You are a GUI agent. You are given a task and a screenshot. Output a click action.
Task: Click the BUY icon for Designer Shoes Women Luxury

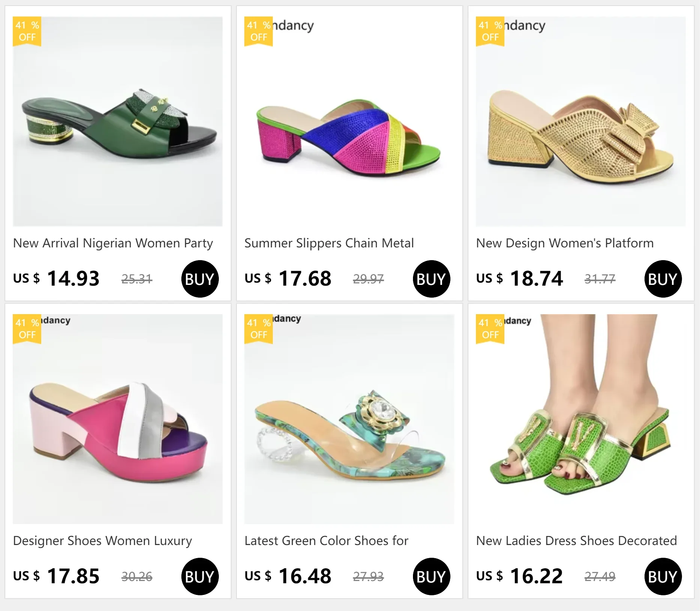(200, 577)
